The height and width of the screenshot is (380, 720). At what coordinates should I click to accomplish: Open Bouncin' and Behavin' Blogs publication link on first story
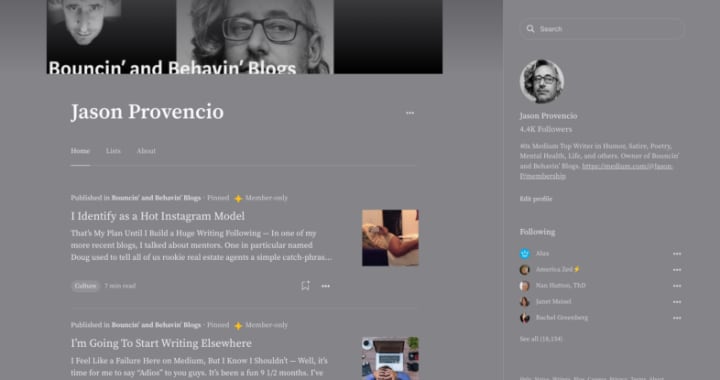tap(156, 198)
